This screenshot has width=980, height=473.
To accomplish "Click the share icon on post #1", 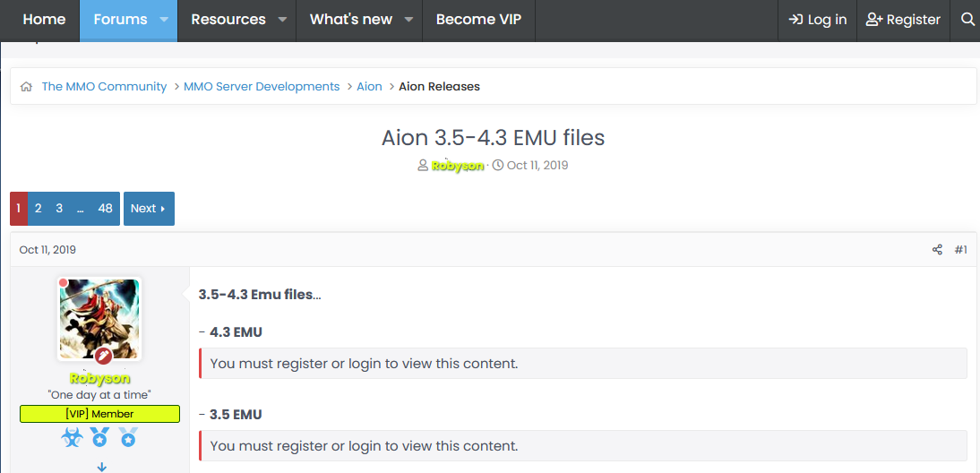I will [937, 250].
